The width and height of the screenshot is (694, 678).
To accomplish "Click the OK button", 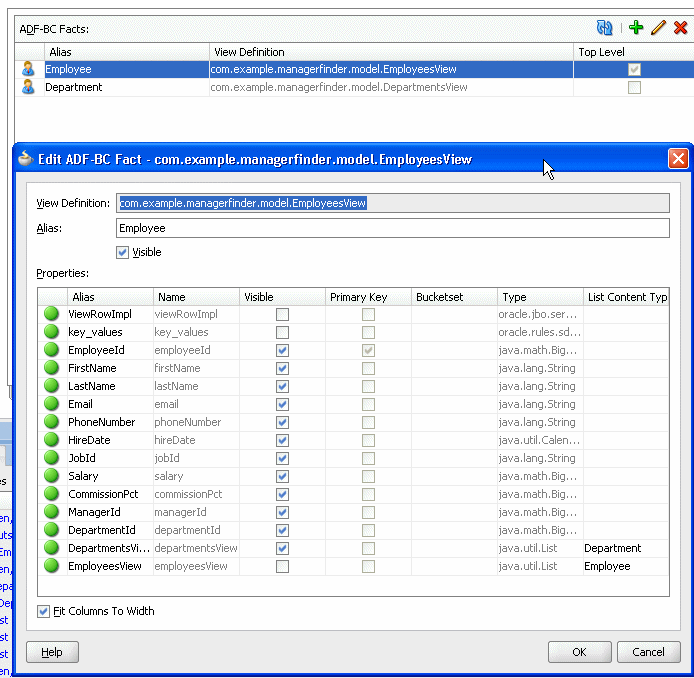I will (579, 652).
